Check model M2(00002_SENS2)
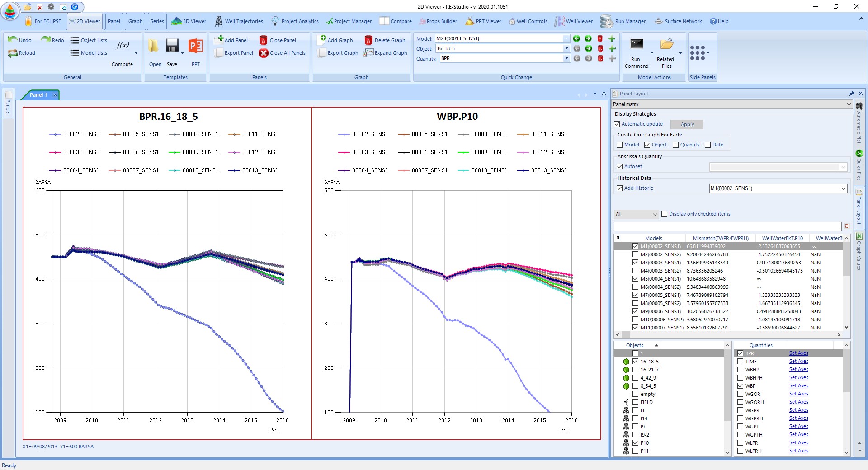Image resolution: width=868 pixels, height=470 pixels. coord(635,254)
